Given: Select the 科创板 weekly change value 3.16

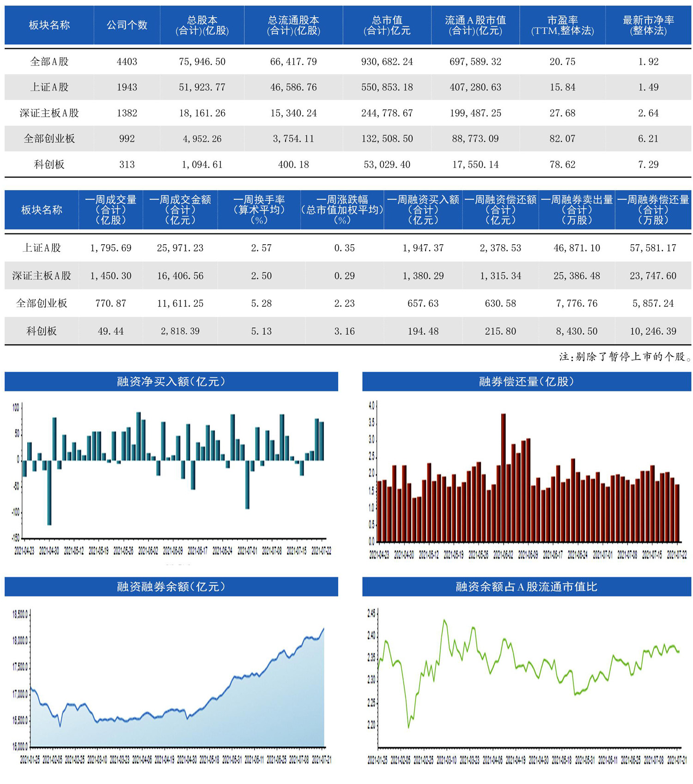Looking at the screenshot, I should click(344, 331).
